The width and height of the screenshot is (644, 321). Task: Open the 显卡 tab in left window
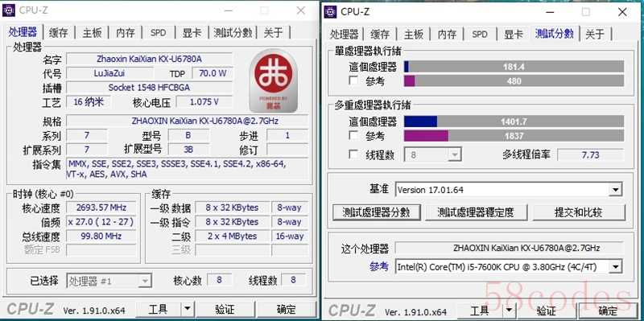192,33
